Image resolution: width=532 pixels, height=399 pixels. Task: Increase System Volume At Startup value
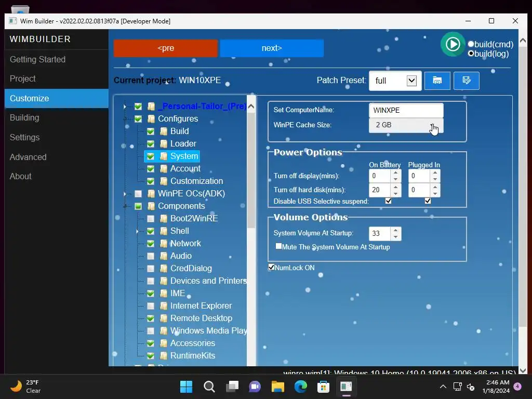pyautogui.click(x=395, y=230)
